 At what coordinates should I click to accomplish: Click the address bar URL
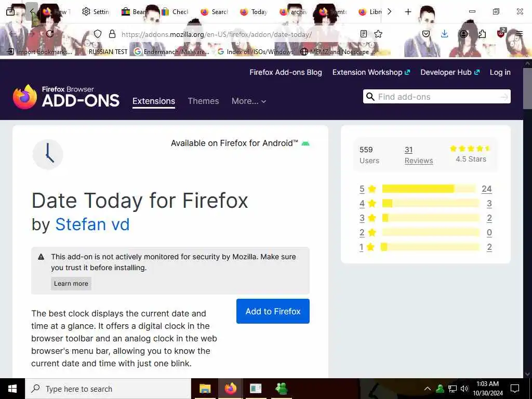click(x=217, y=34)
